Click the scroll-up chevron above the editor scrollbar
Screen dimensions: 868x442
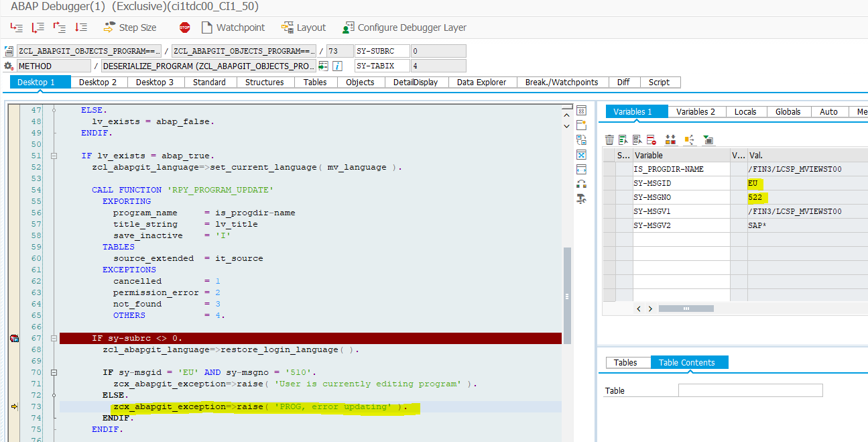(x=566, y=114)
